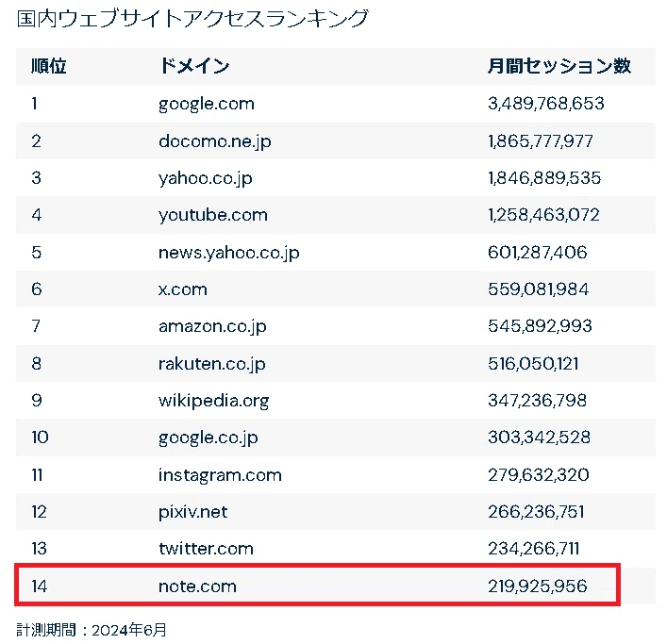This screenshot has height=644, width=667.
Task: Click the 月間セッション数 column header
Action: tap(559, 66)
